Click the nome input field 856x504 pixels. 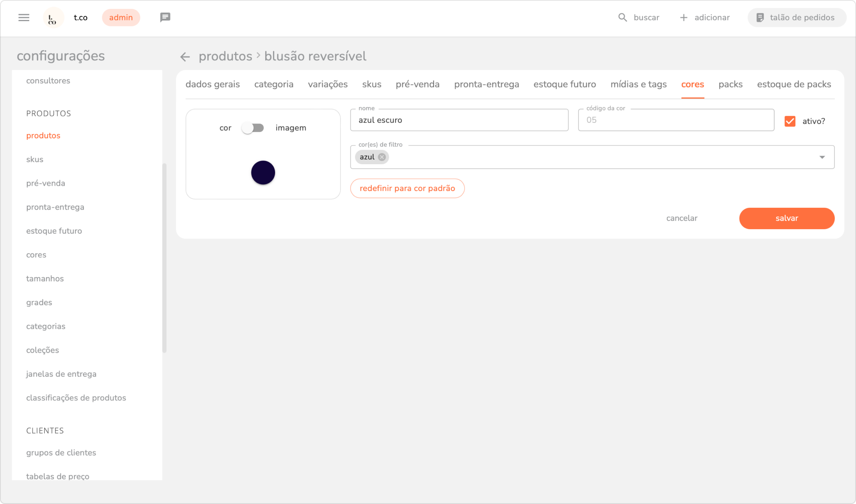pos(459,120)
